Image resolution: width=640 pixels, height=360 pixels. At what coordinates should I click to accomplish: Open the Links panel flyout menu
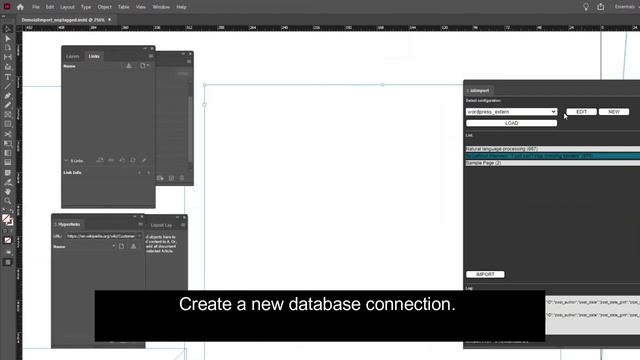click(x=151, y=56)
